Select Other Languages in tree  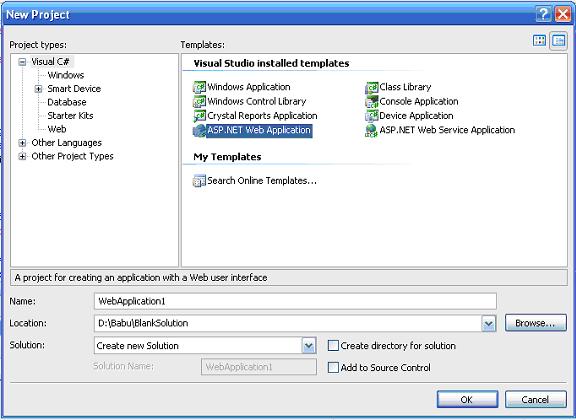pos(66,143)
